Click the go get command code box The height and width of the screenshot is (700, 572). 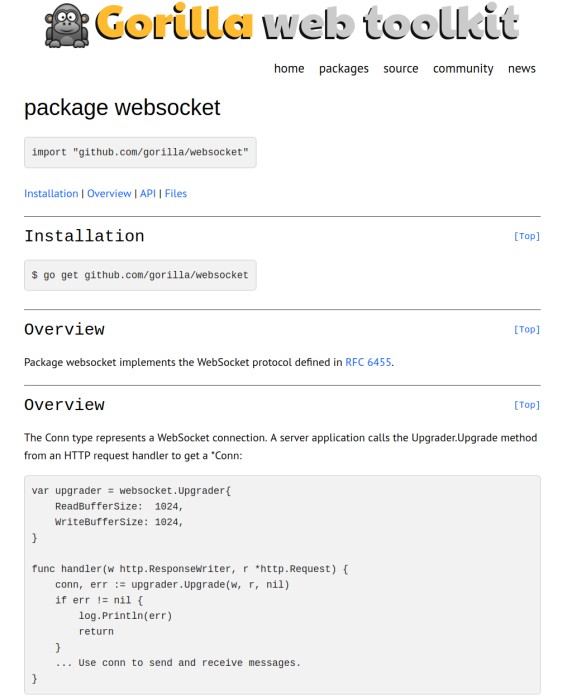pos(140,275)
